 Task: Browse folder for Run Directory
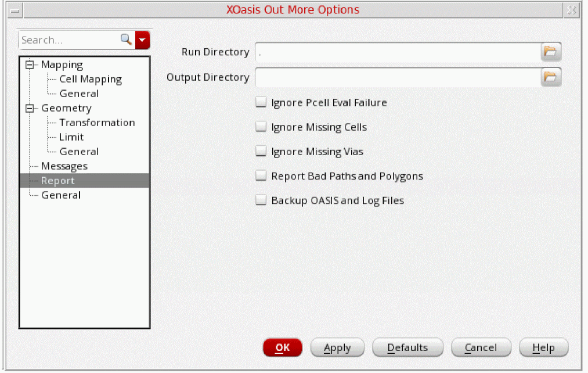[550, 52]
